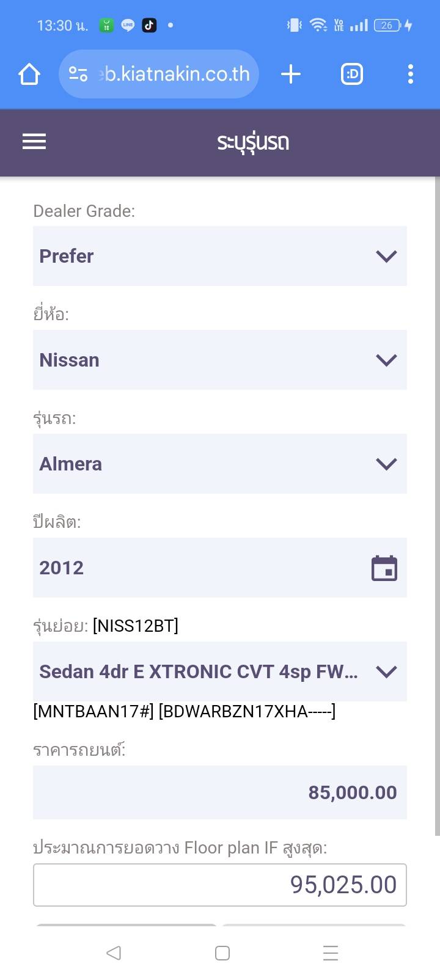The width and height of the screenshot is (440, 980).
Task: Expand the Dealer Grade dropdown
Action: tap(219, 256)
